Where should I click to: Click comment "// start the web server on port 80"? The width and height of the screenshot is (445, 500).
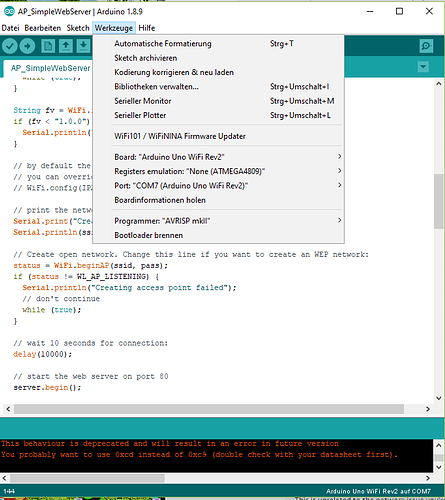[91, 377]
